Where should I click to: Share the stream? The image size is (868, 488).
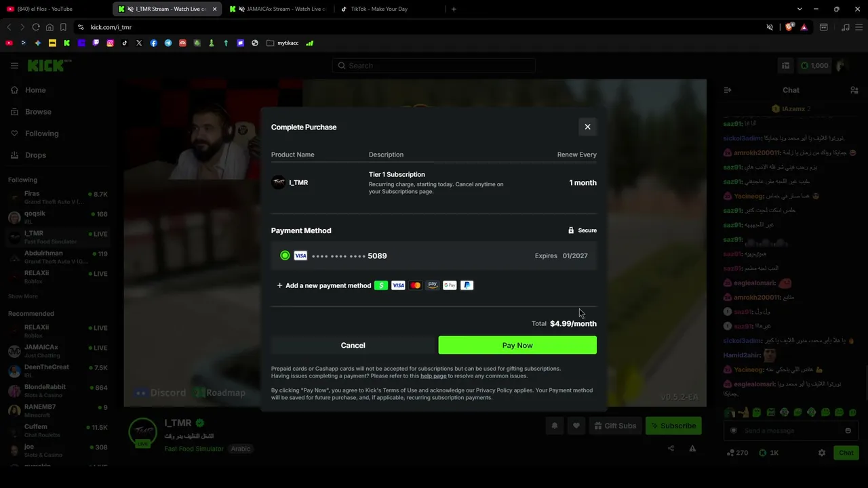pyautogui.click(x=671, y=448)
